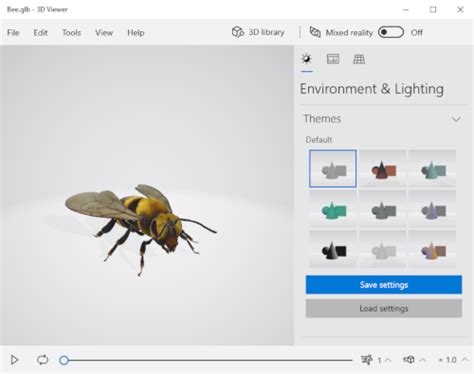The height and width of the screenshot is (374, 474).
Task: Expand the animation number chevron
Action: coord(388,360)
